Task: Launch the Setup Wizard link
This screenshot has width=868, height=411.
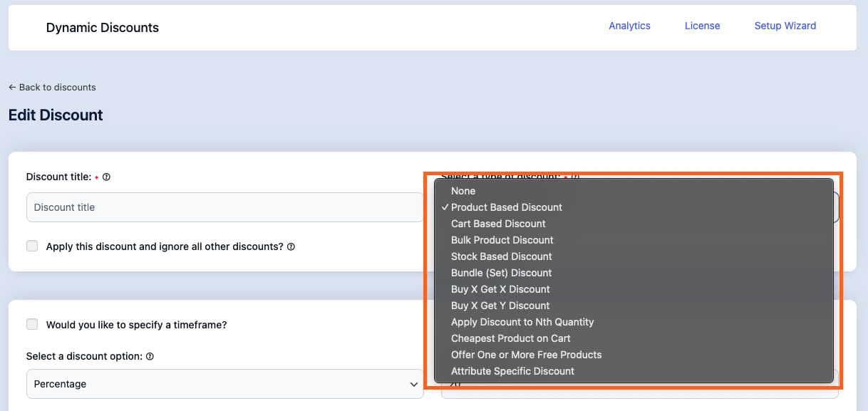Action: pyautogui.click(x=785, y=26)
